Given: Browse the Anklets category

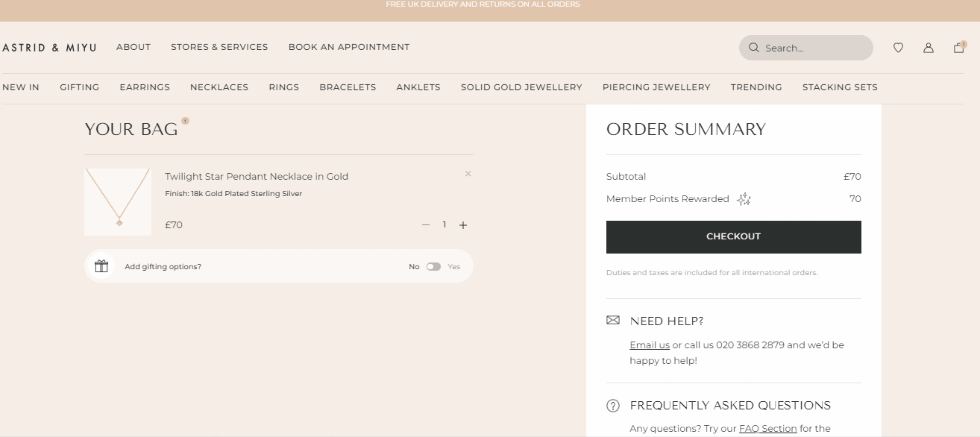Looking at the screenshot, I should coord(418,87).
